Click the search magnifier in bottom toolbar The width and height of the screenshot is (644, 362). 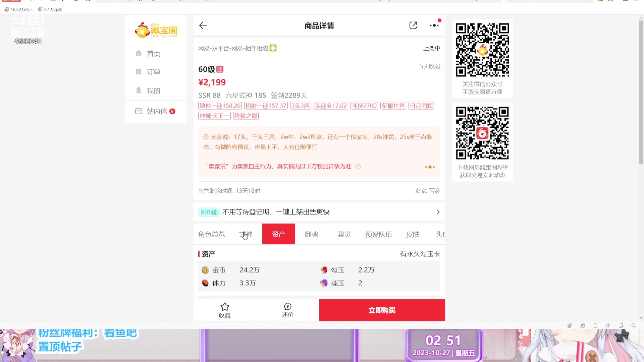pyautogui.click(x=634, y=325)
